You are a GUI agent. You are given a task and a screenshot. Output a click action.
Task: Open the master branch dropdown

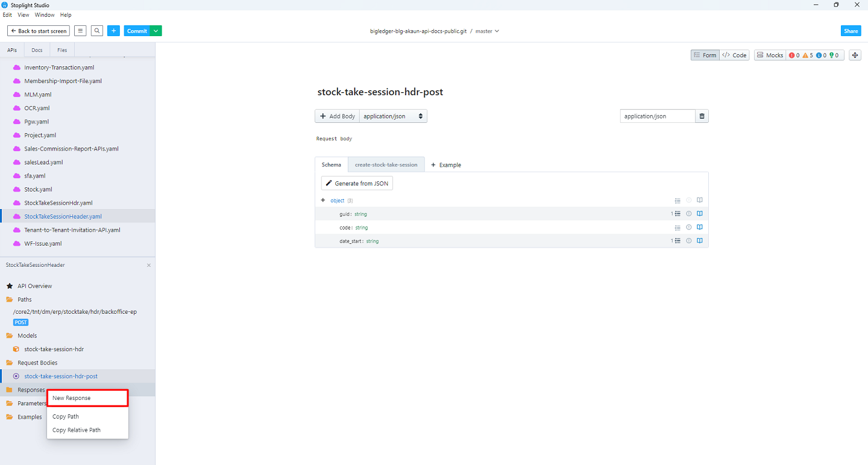click(x=487, y=31)
